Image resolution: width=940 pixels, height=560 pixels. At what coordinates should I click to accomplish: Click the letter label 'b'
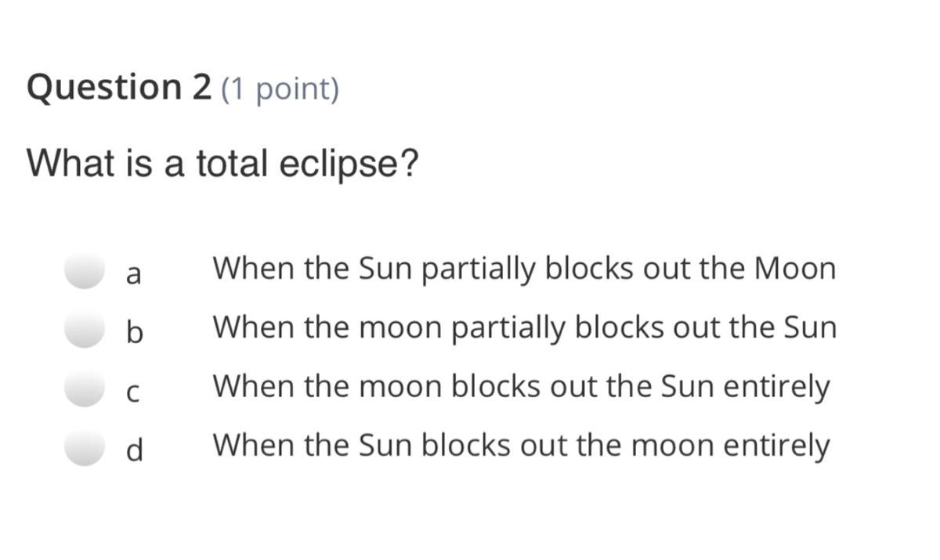tap(135, 332)
